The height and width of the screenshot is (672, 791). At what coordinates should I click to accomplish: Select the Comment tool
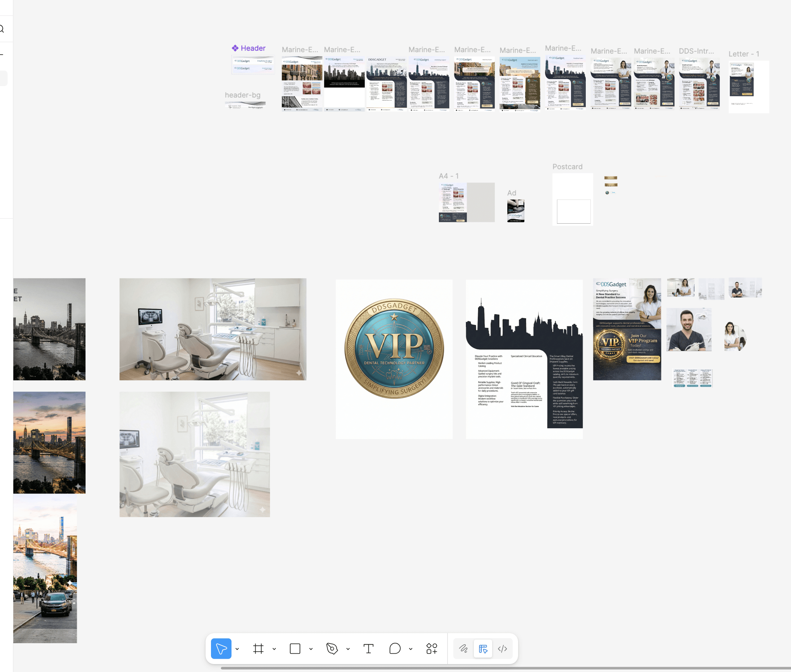(x=395, y=648)
